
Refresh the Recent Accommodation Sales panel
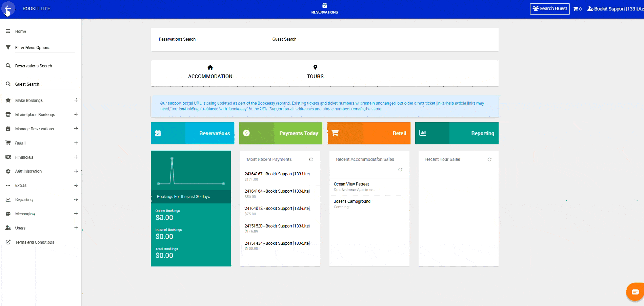point(400,170)
